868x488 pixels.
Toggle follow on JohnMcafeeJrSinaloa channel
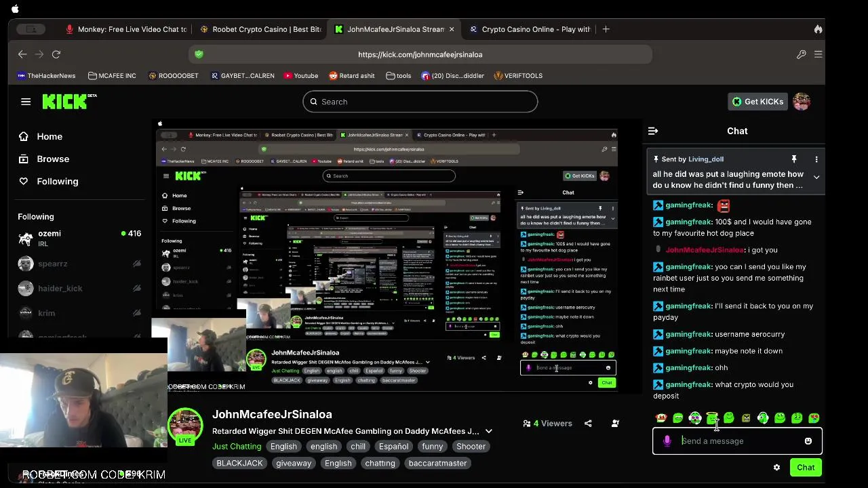(615, 423)
